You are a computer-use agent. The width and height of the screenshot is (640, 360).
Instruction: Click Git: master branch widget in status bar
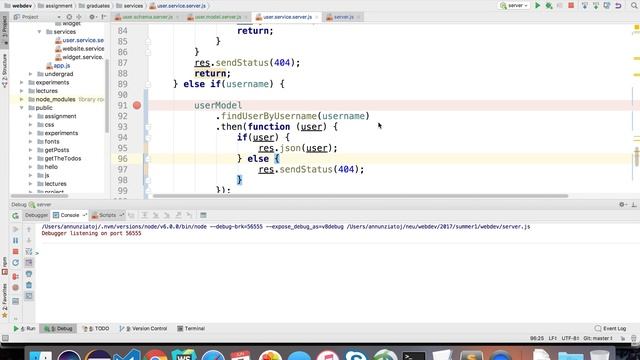(x=598, y=338)
